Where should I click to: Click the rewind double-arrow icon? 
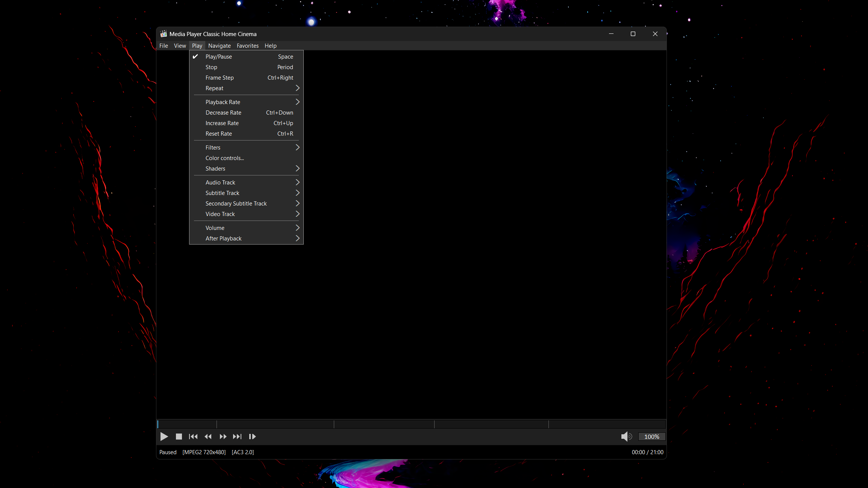click(x=208, y=437)
